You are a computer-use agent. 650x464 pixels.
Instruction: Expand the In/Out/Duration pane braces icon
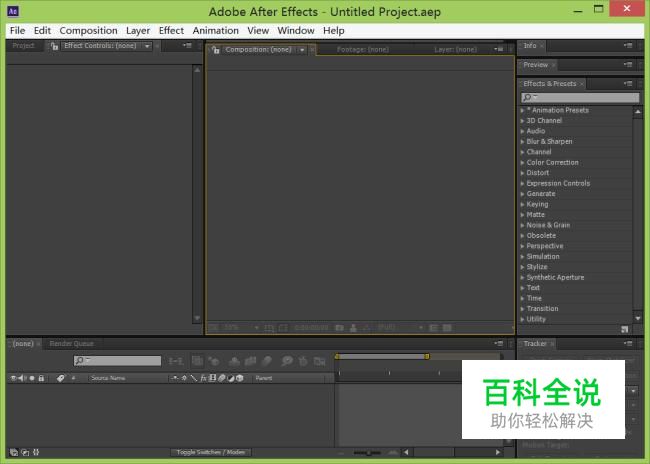click(36, 452)
